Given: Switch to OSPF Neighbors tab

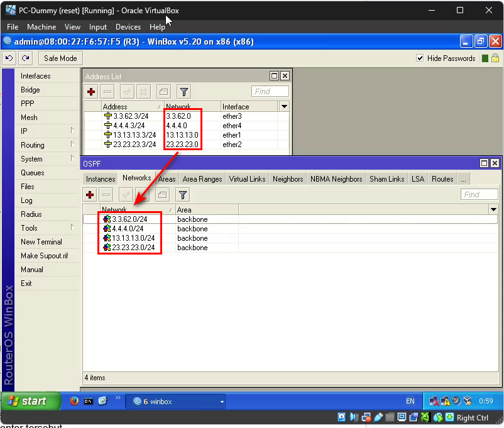Looking at the screenshot, I should tap(288, 179).
